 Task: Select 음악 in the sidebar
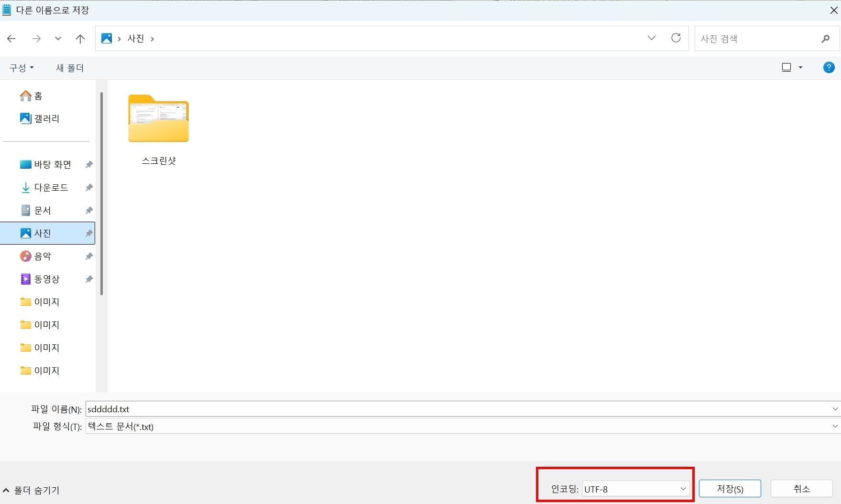[x=43, y=256]
